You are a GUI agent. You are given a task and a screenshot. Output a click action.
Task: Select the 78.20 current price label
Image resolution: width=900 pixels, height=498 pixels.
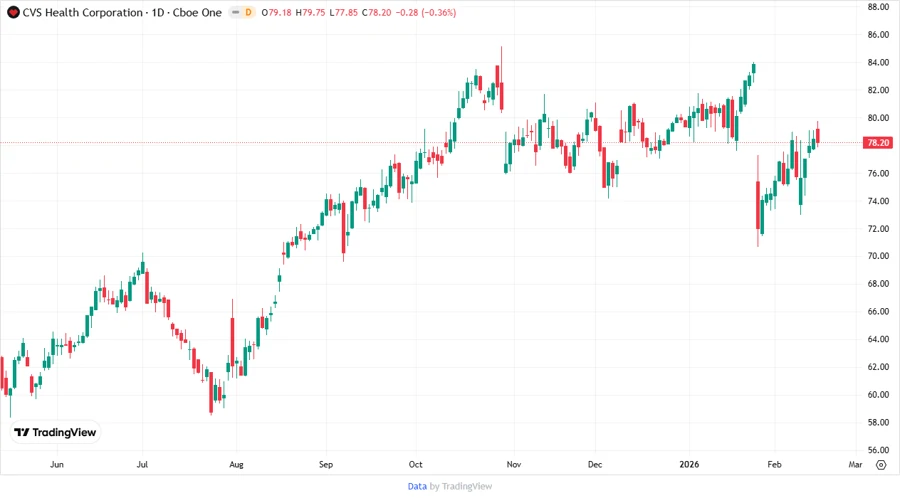(878, 143)
